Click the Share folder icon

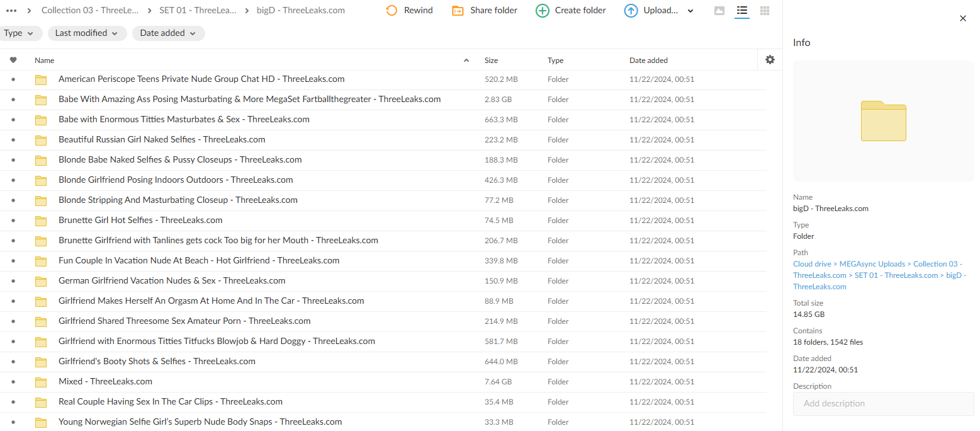(458, 11)
